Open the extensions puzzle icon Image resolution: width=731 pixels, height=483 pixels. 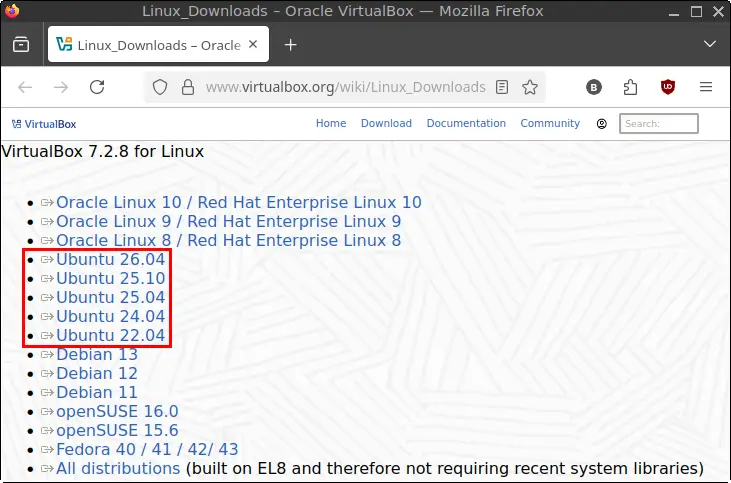click(630, 87)
